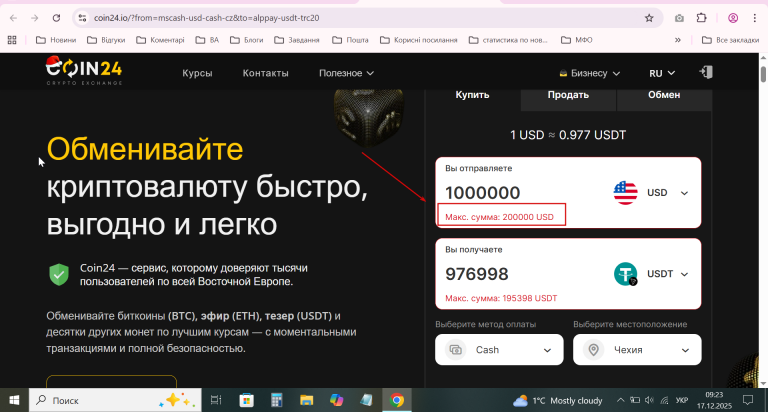Viewport: 768px width, 412px height.
Task: Reload the page with refresh icon
Action: click(x=56, y=18)
